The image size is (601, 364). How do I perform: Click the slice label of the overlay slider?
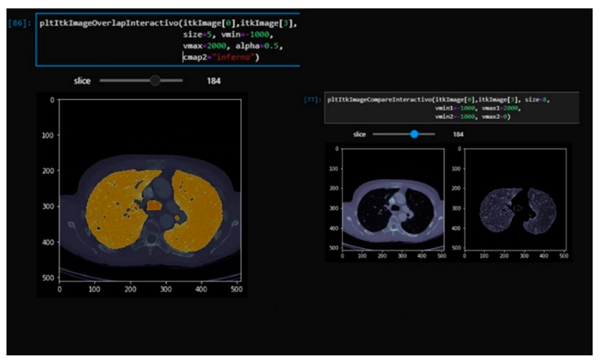tap(82, 81)
